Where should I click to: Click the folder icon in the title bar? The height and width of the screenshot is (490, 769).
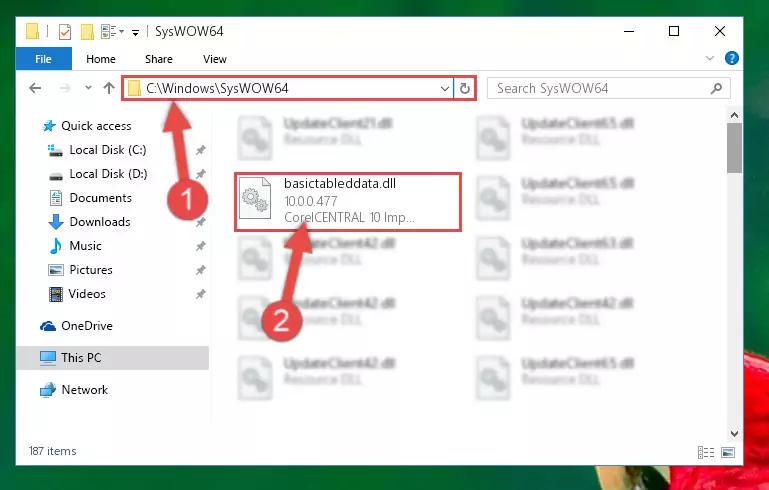point(32,31)
